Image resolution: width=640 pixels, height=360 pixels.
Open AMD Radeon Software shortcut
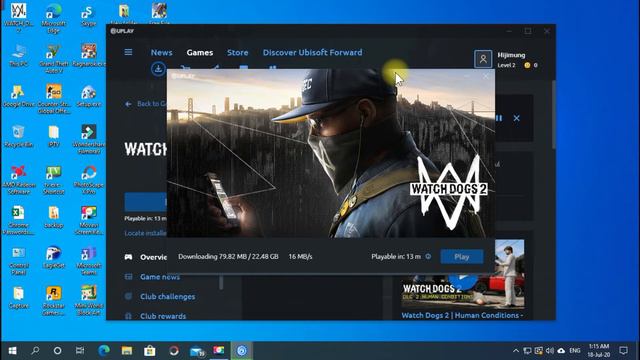[18, 179]
